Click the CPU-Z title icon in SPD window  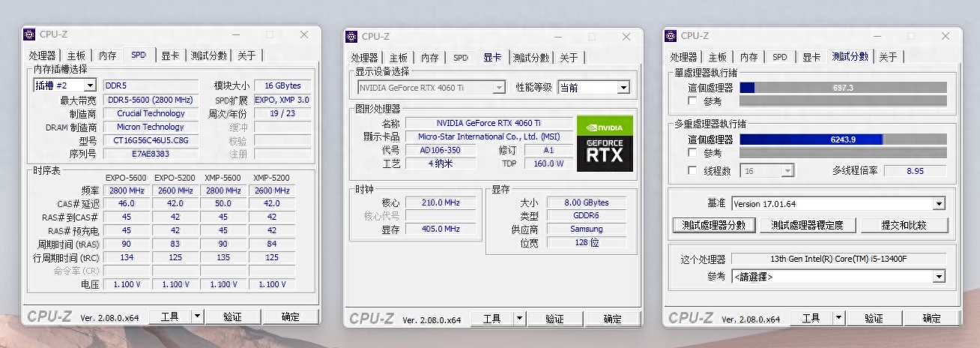tap(29, 34)
